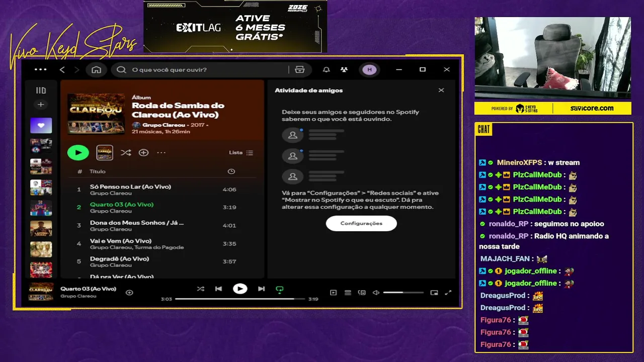This screenshot has height=362, width=644.
Task: Click the savicore.com label
Action: pos(592,108)
